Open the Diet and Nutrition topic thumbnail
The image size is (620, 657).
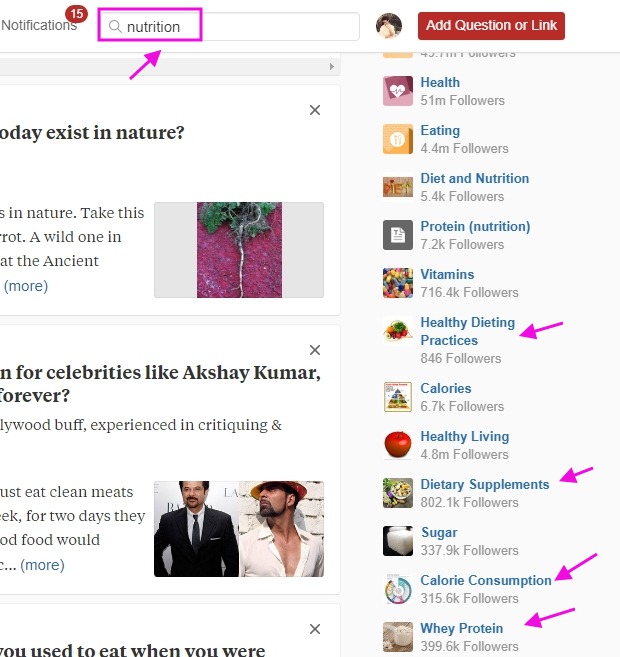pyautogui.click(x=398, y=187)
